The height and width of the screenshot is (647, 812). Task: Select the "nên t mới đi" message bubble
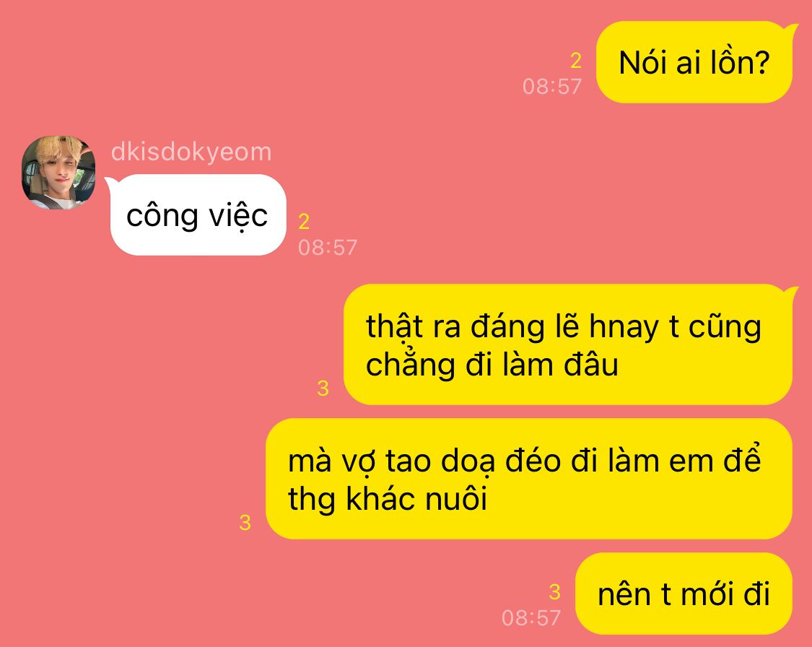(684, 594)
